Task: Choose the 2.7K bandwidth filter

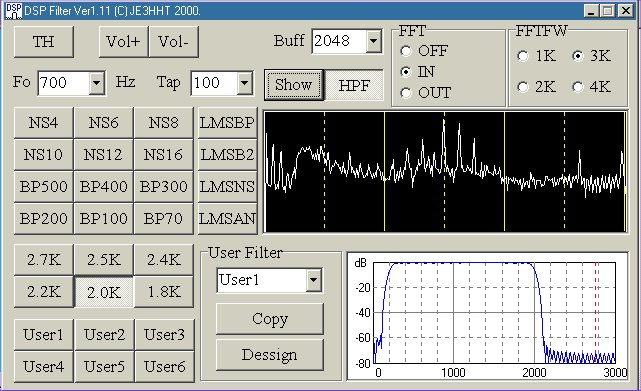Action: coord(44,260)
